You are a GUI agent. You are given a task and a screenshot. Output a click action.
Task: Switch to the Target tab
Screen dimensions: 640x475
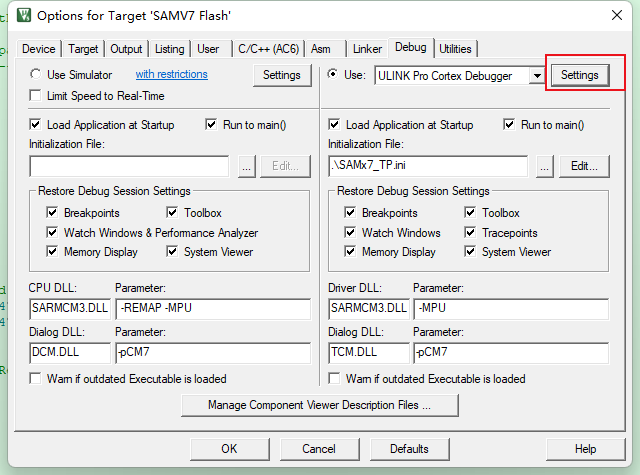point(83,49)
